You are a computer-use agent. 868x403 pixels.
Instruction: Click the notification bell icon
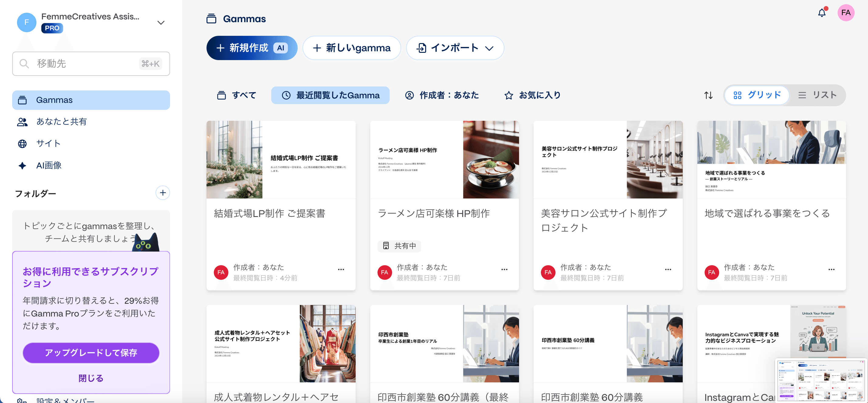pyautogui.click(x=822, y=13)
